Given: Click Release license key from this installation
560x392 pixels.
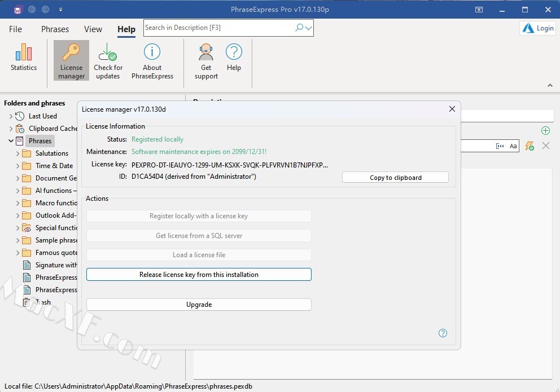Looking at the screenshot, I should [199, 274].
